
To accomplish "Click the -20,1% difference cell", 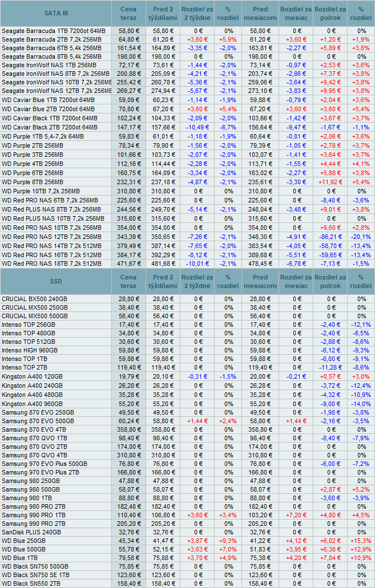I will point(361,237).
